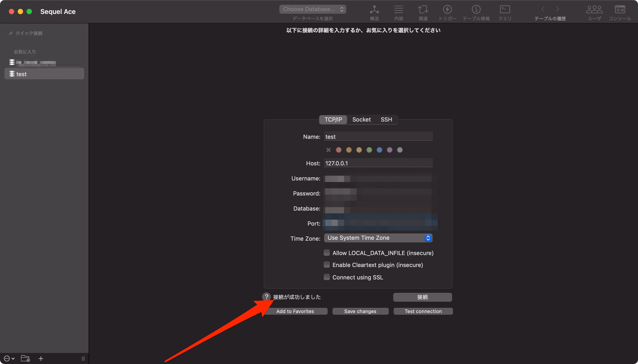Select the blurred favorite connection
This screenshot has width=638, height=364.
44,62
